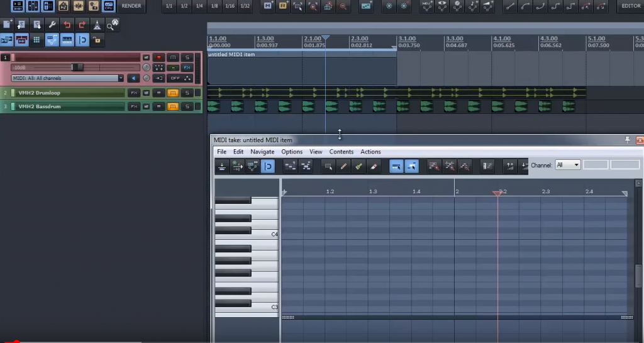The height and width of the screenshot is (343, 644).
Task: Select the marquee selection tool in MIDI editor
Action: (x=328, y=166)
